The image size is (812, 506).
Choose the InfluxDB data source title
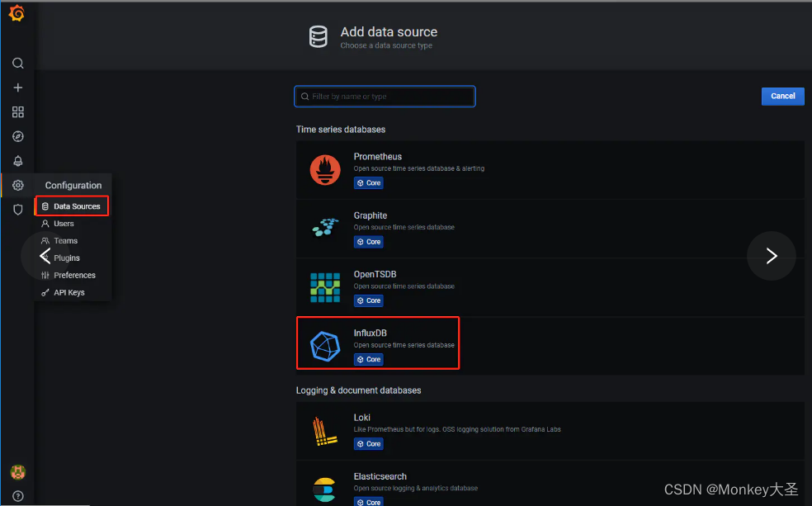[371, 333]
